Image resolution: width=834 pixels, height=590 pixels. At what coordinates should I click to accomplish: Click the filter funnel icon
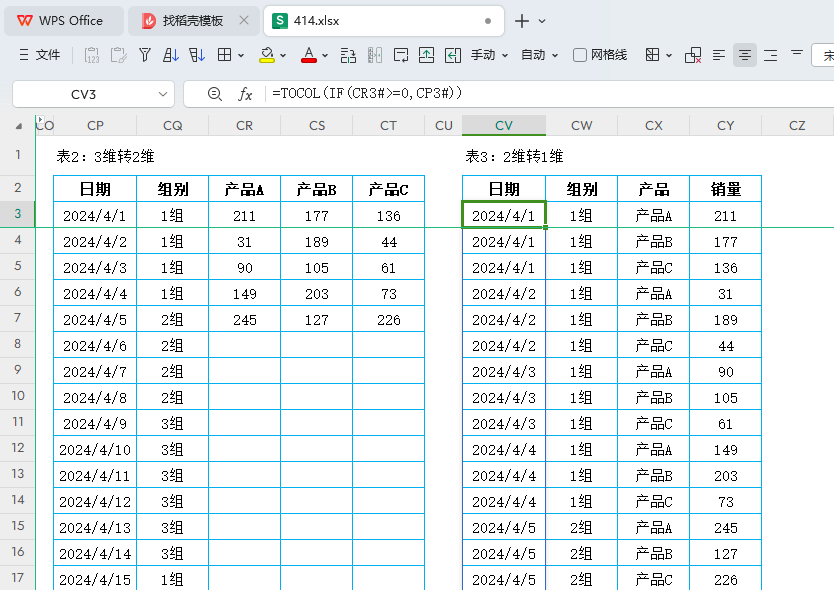(x=145, y=55)
